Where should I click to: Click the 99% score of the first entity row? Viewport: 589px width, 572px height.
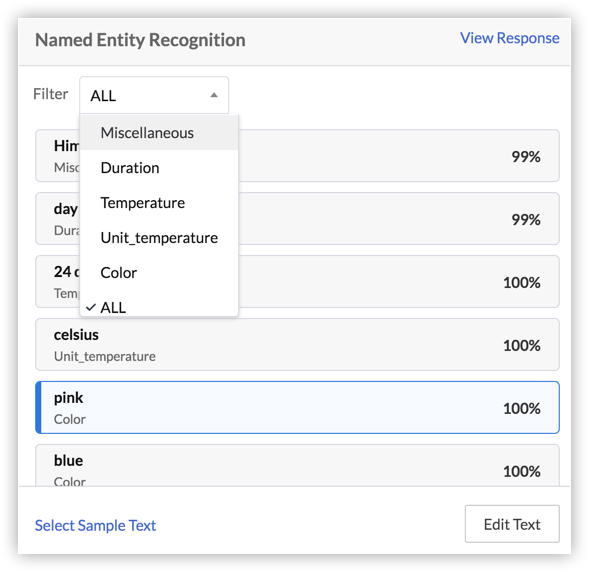pyautogui.click(x=526, y=157)
